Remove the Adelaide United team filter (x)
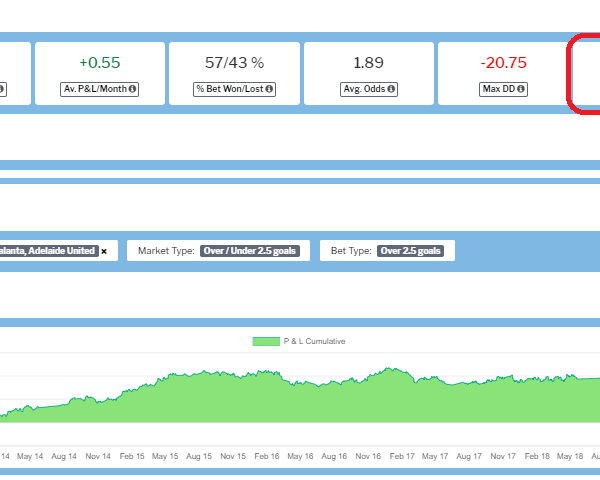The image size is (600, 480). (104, 251)
